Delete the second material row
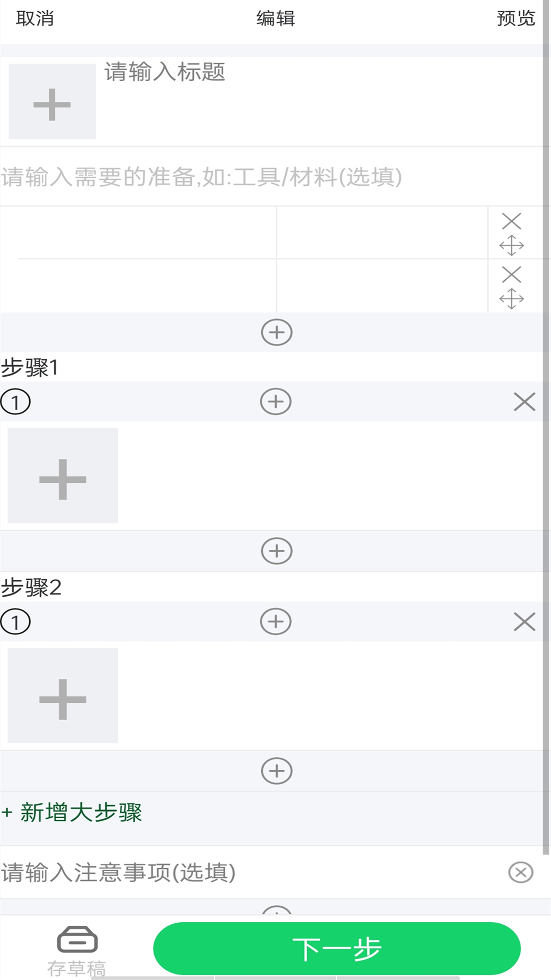Screen dimensions: 551x980 (511, 275)
